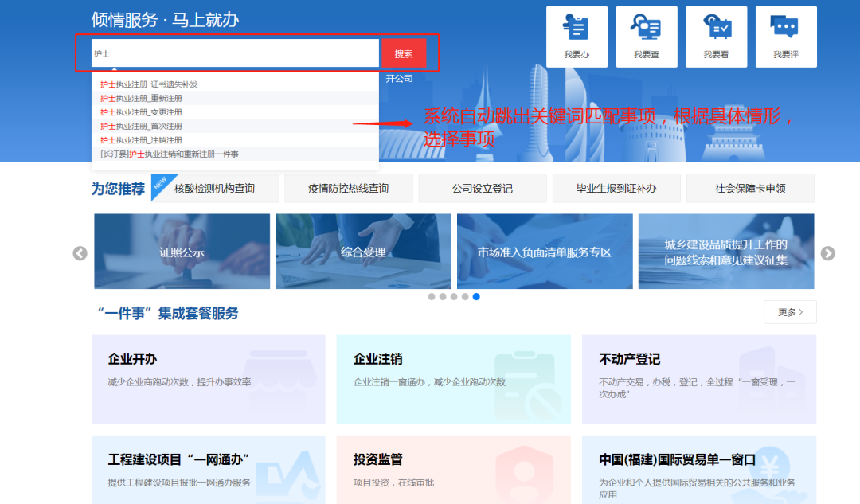Open the 不动产登记 service card
Viewport: 860px width, 504px height.
(x=699, y=380)
